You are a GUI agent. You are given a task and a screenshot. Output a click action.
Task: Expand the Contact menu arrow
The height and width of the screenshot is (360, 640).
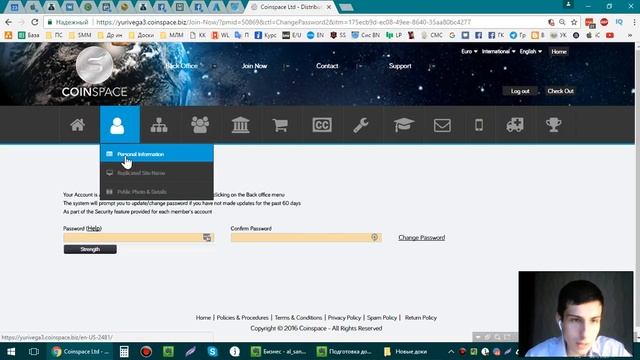360,66
